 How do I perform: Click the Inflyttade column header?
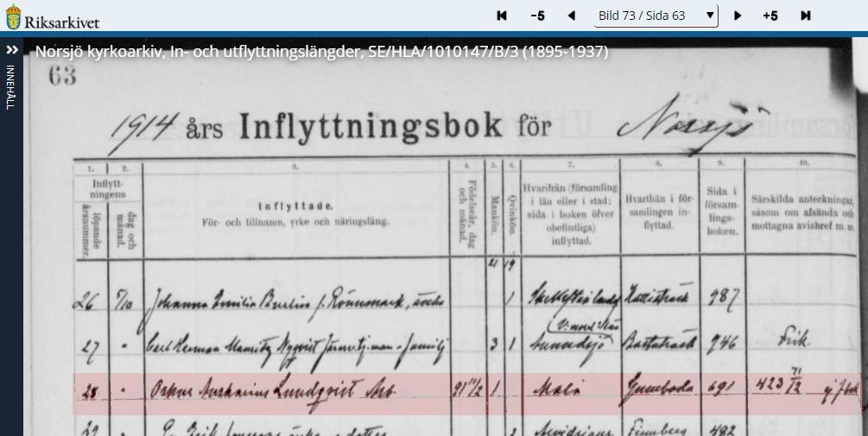(x=295, y=206)
